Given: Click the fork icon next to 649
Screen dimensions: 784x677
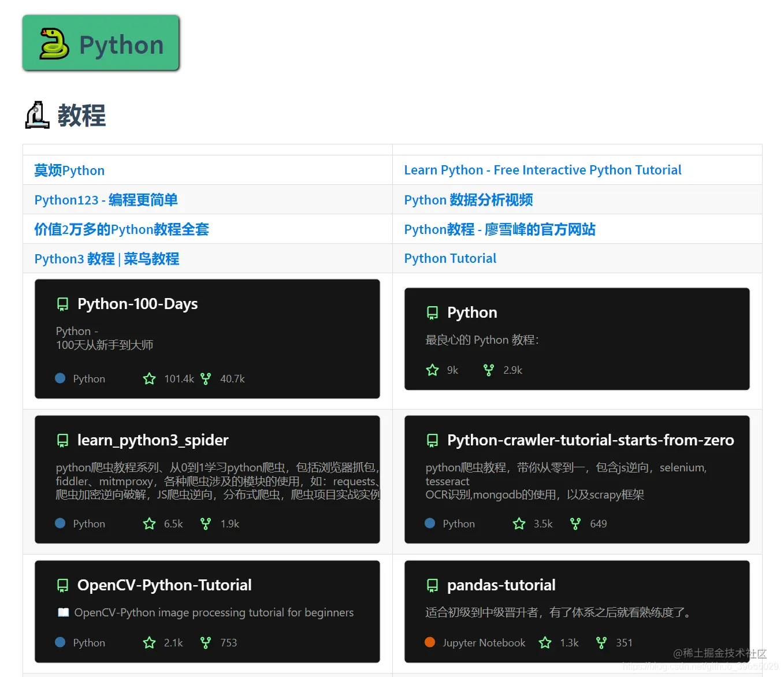Looking at the screenshot, I should (x=575, y=524).
